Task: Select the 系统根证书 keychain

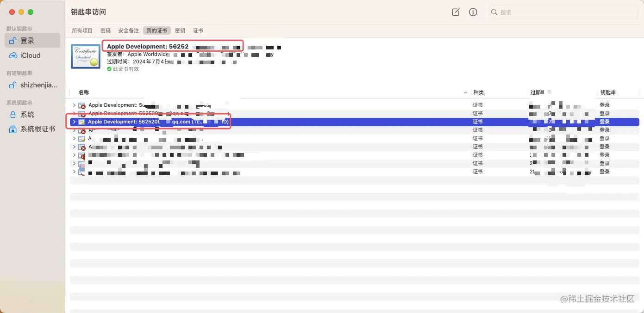Action: click(x=32, y=129)
